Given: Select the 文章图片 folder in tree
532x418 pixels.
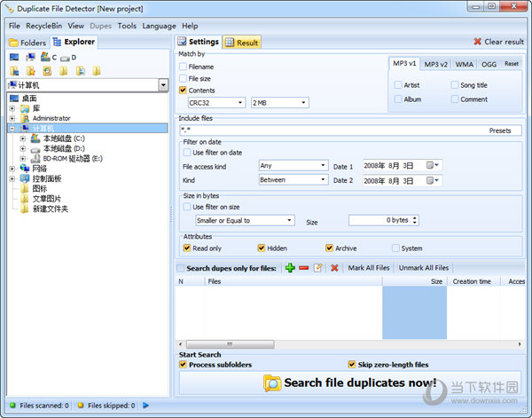Looking at the screenshot, I should tap(47, 199).
